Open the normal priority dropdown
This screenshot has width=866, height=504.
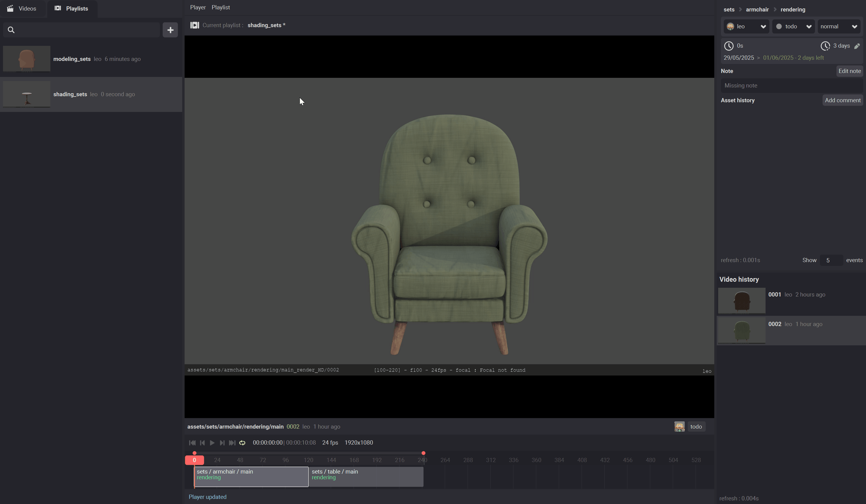pyautogui.click(x=839, y=27)
